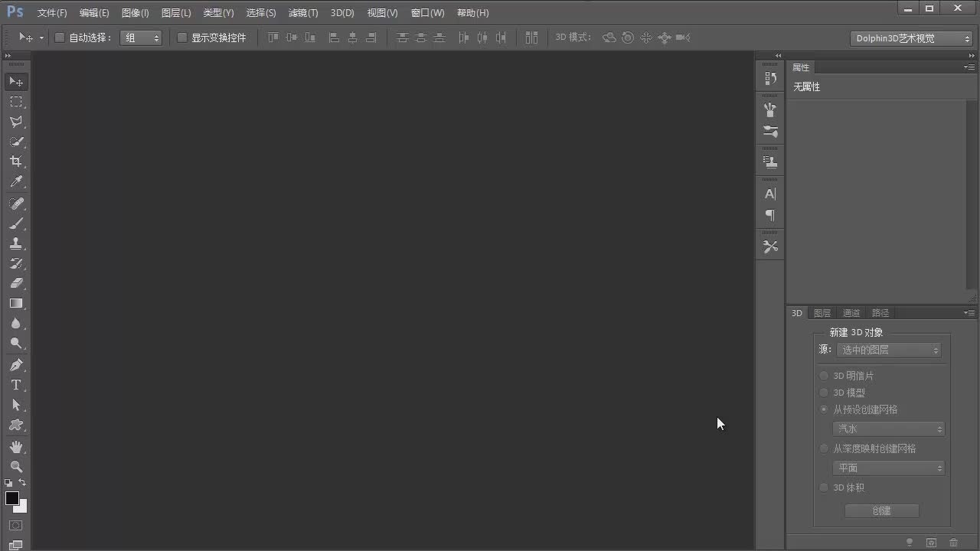Image resolution: width=980 pixels, height=551 pixels.
Task: Open the Paragraph panel icon
Action: click(x=770, y=215)
